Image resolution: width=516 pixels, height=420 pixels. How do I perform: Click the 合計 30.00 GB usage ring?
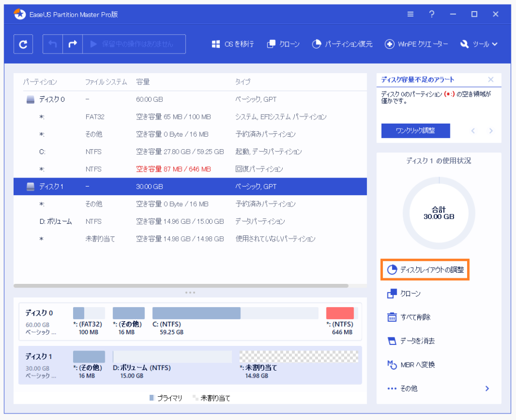(439, 213)
